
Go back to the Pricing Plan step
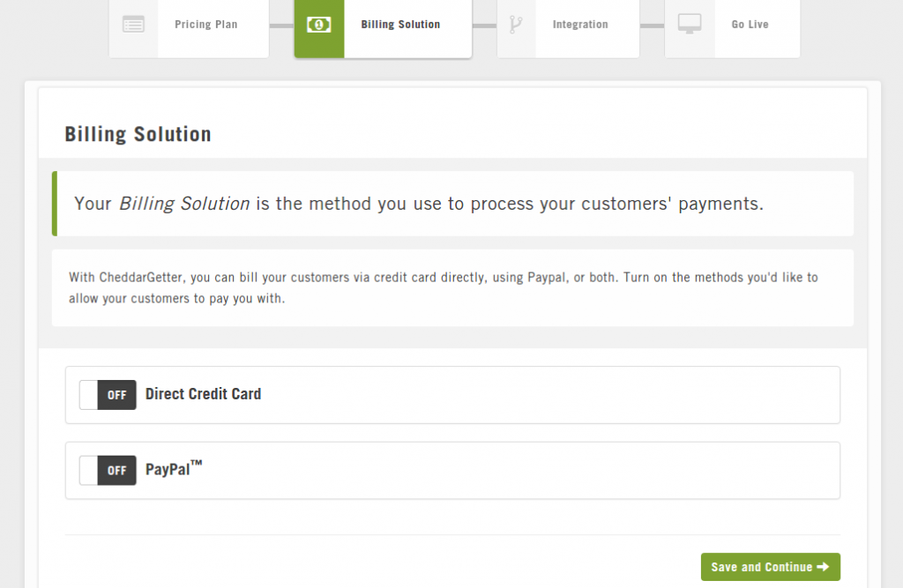click(x=205, y=24)
